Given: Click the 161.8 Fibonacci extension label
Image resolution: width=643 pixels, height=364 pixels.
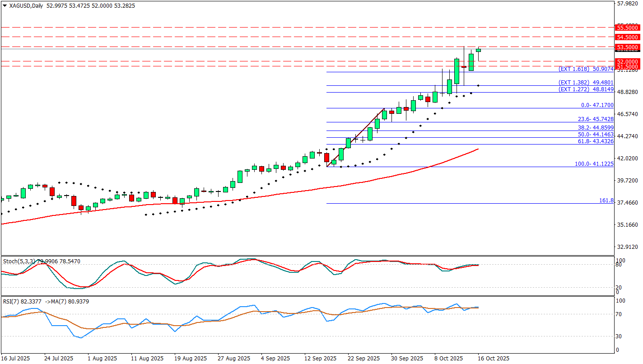Looking at the screenshot, I should (606, 201).
